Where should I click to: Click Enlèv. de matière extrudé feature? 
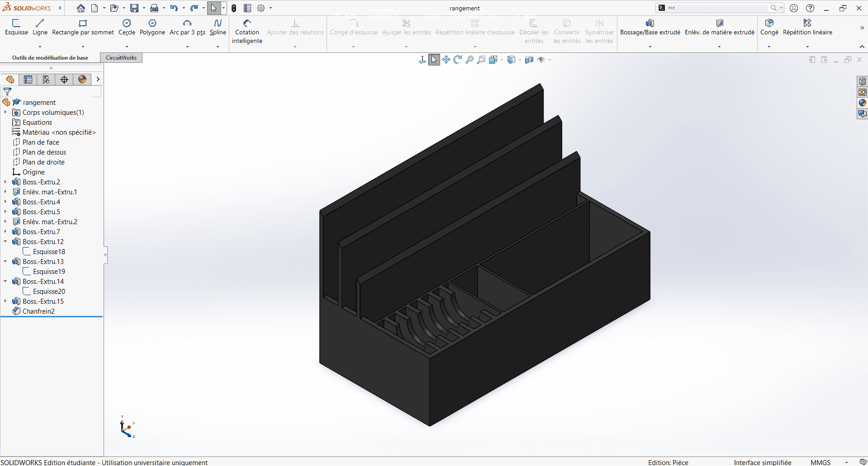(720, 27)
